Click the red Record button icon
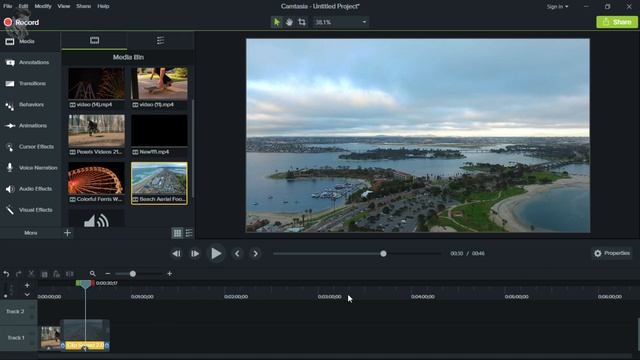This screenshot has height=360, width=640. (8, 22)
